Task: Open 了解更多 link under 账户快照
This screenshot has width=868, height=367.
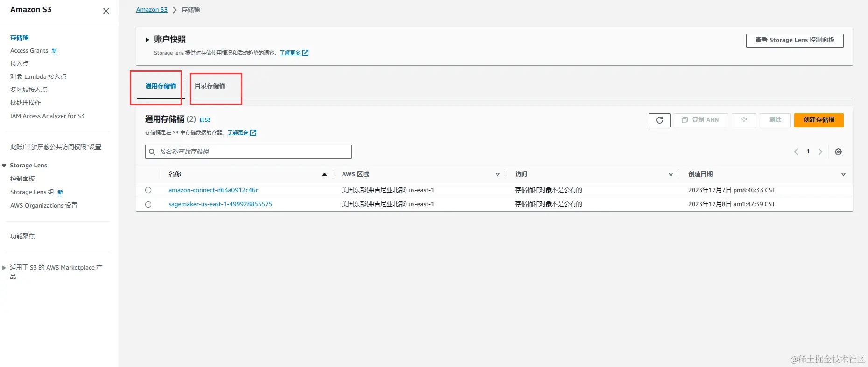Action: coord(290,53)
